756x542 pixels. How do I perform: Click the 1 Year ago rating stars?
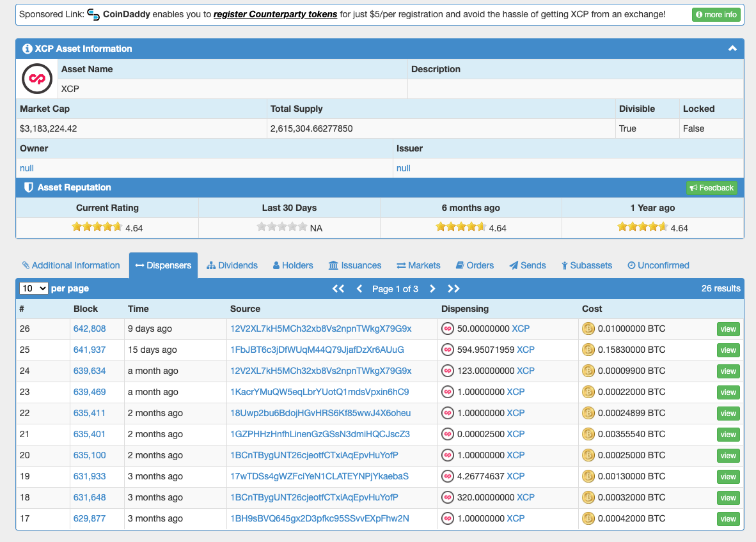(642, 227)
